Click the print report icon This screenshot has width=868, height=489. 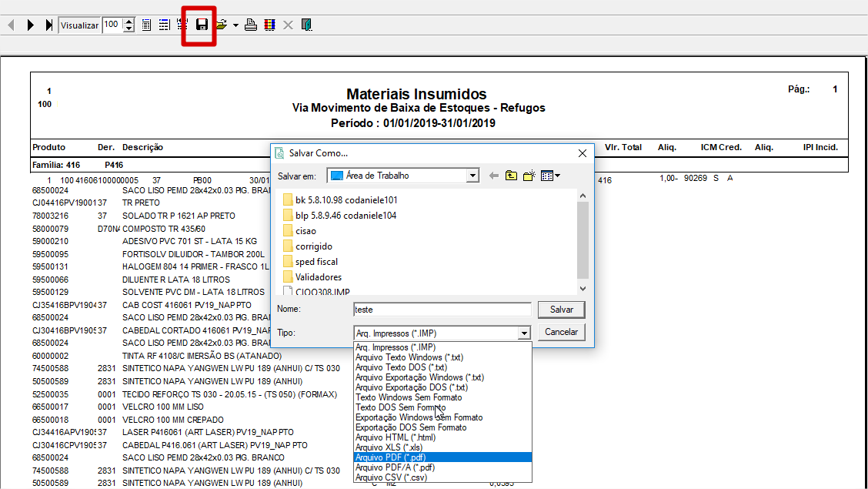click(x=251, y=25)
